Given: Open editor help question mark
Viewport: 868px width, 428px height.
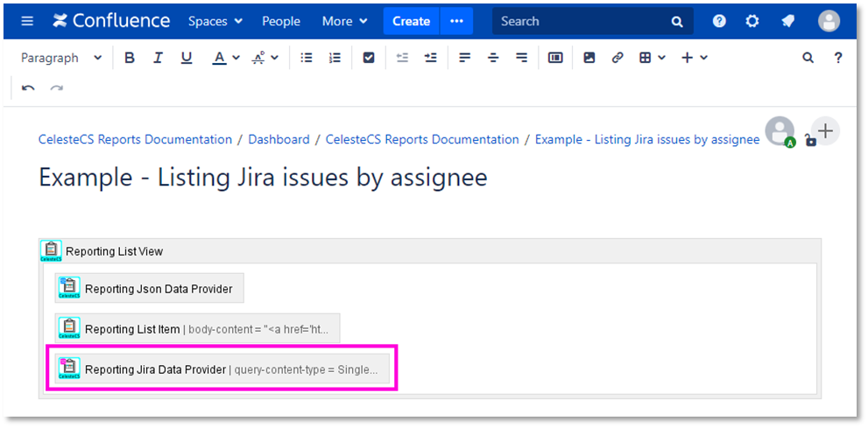Looking at the screenshot, I should pos(839,58).
